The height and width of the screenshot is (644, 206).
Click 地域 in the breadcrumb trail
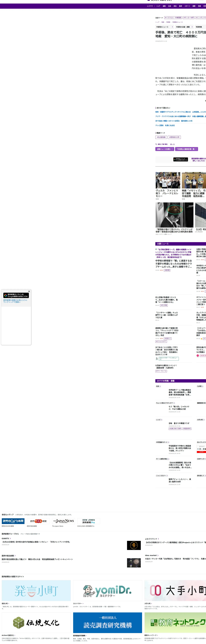click(163, 22)
